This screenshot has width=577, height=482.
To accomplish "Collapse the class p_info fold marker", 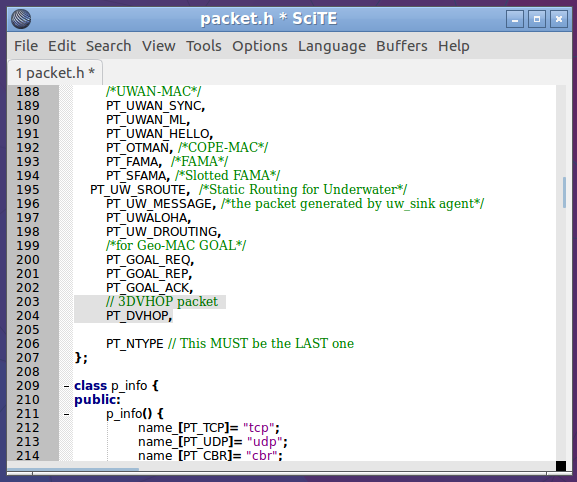I will 66,386.
